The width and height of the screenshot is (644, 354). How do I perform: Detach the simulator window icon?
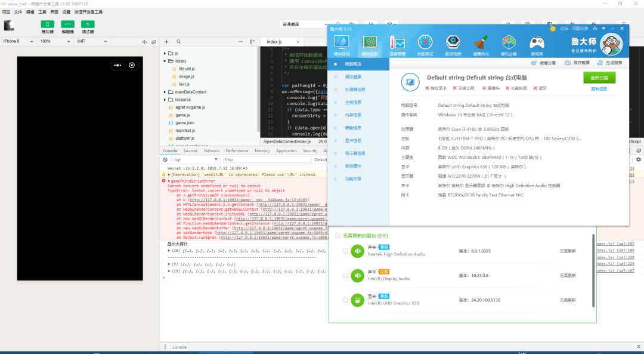click(154, 42)
